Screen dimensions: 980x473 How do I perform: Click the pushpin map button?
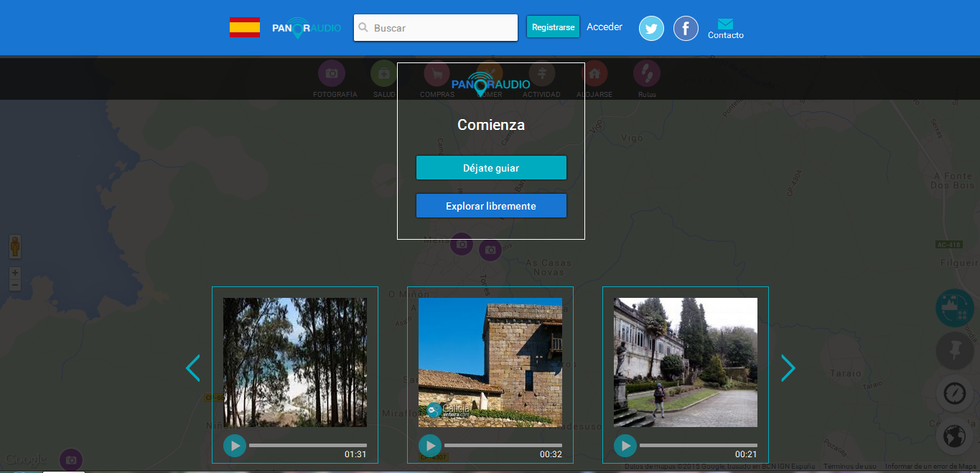[954, 351]
